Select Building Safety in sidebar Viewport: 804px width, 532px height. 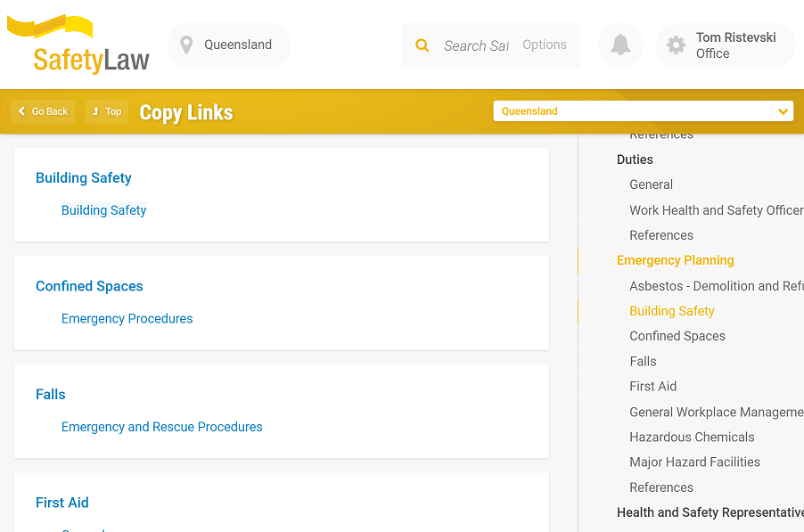pos(672,311)
